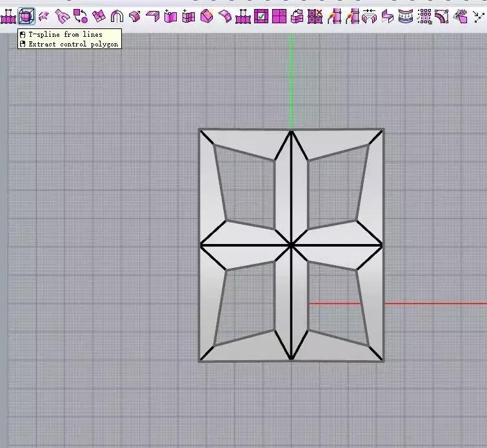Click the extrude face icon with arrow
The height and width of the screenshot is (448, 487).
click(x=134, y=16)
